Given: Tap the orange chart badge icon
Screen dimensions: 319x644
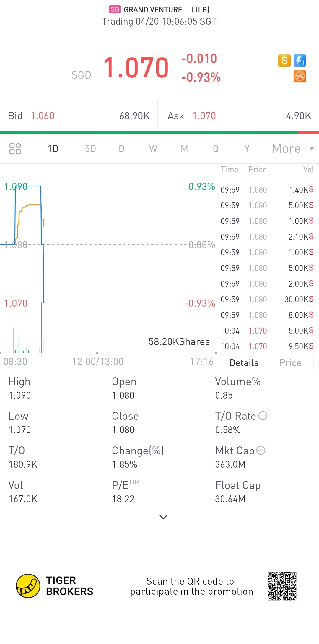Looking at the screenshot, I should pos(300,76).
